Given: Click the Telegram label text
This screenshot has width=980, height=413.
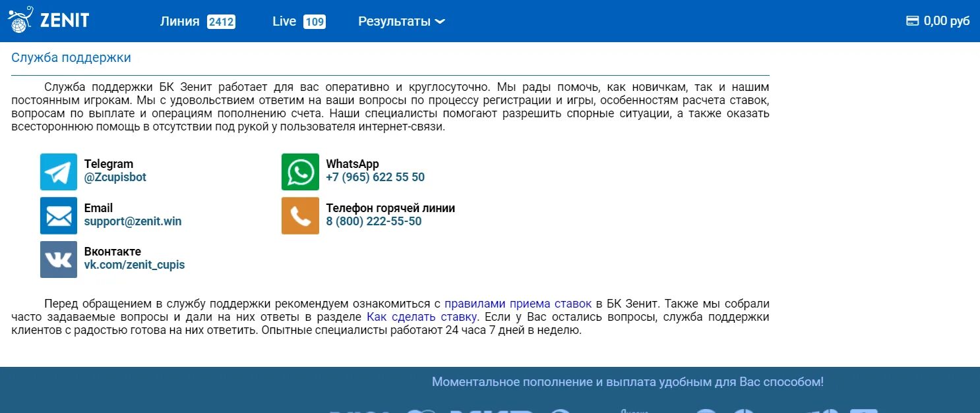Looking at the screenshot, I should (109, 164).
